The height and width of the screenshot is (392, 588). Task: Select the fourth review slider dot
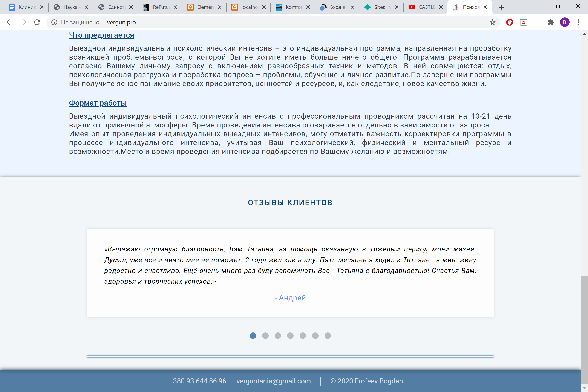(x=290, y=335)
